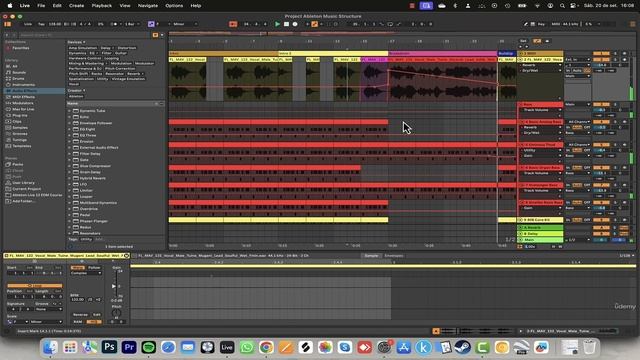Viewport: 640px width, 360px height.
Task: Select Sounds in the browser library
Action: [19, 72]
